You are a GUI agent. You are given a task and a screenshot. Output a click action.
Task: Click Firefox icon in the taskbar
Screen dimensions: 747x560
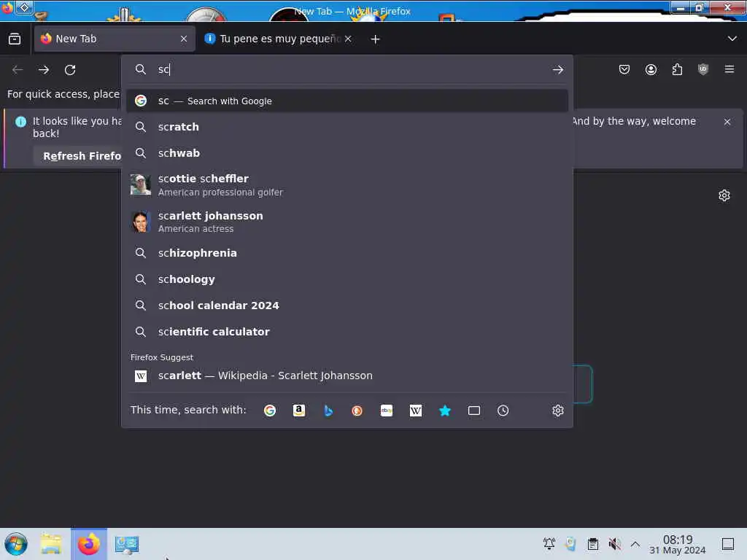(88, 544)
